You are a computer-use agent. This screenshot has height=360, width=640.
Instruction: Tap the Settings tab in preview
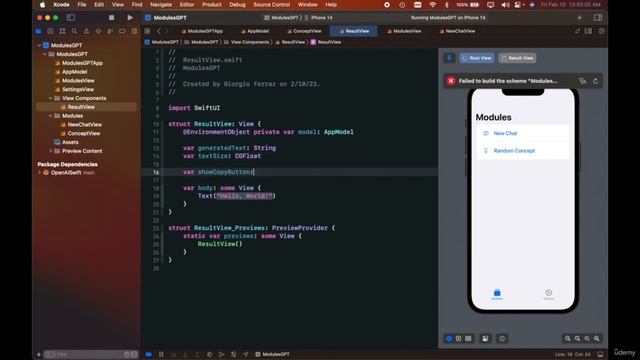pyautogui.click(x=549, y=294)
